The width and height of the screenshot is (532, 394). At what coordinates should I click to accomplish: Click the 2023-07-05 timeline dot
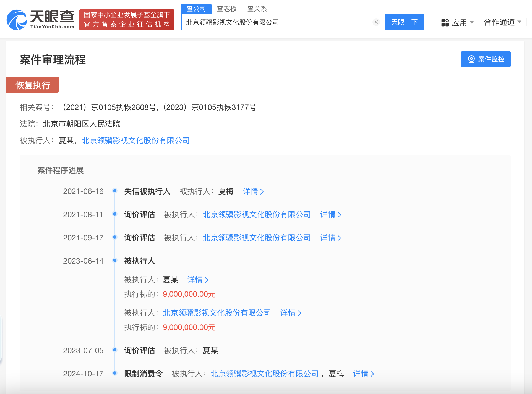[x=114, y=350]
